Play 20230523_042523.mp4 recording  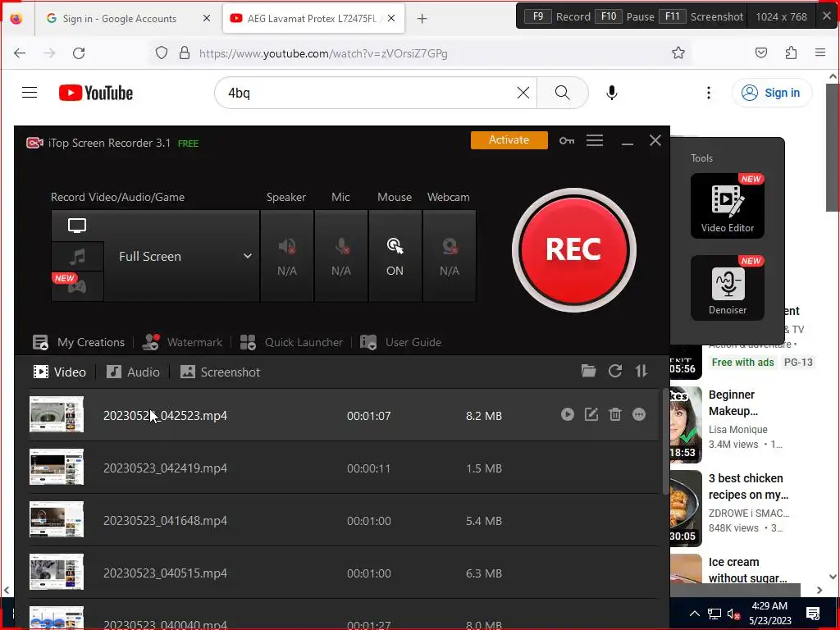click(568, 414)
